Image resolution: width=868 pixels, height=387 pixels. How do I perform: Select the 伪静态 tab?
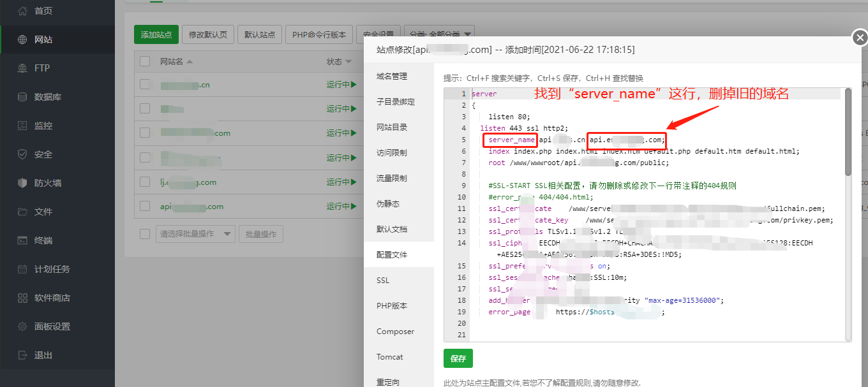[x=387, y=204]
